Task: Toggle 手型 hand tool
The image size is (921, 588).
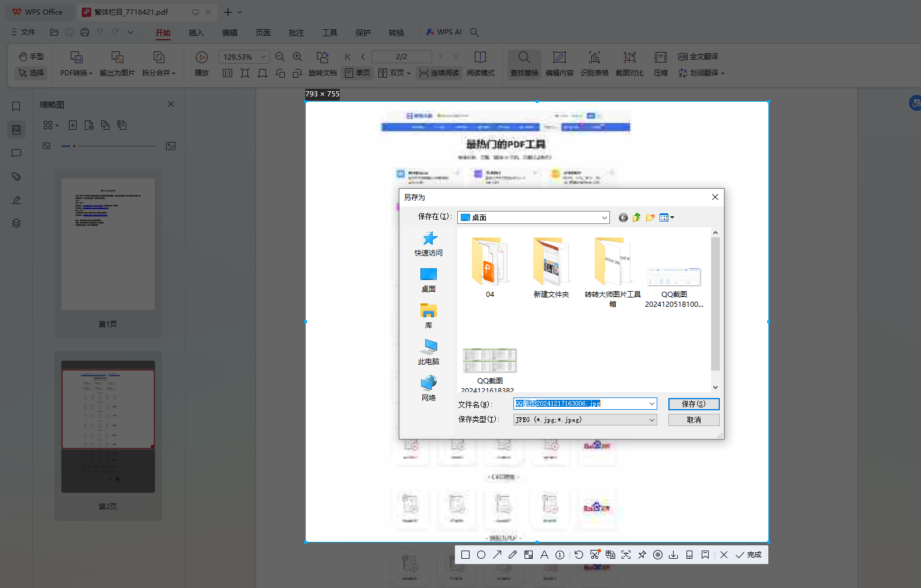Action: [31, 56]
